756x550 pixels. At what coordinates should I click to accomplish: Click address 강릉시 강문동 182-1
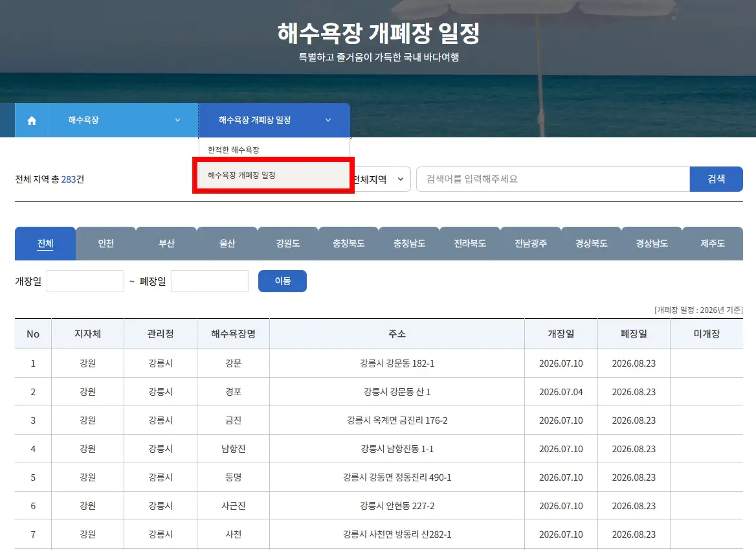coord(397,363)
